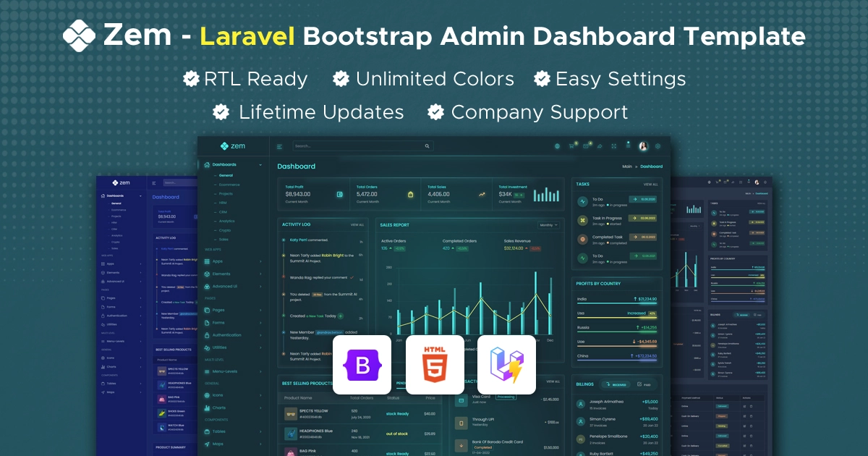Click the Authentication lock icon in the sidebar
Viewport: 868px width, 456px height.
click(207, 335)
